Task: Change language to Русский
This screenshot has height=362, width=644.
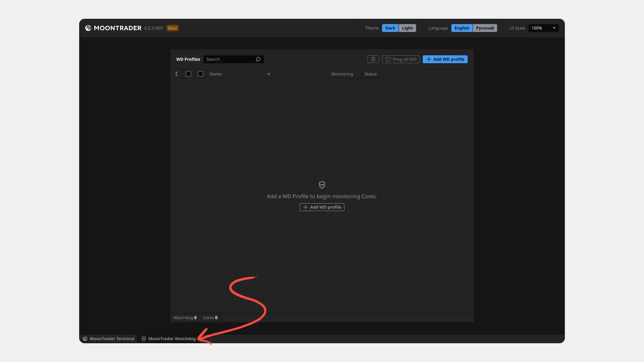Action: (x=485, y=28)
